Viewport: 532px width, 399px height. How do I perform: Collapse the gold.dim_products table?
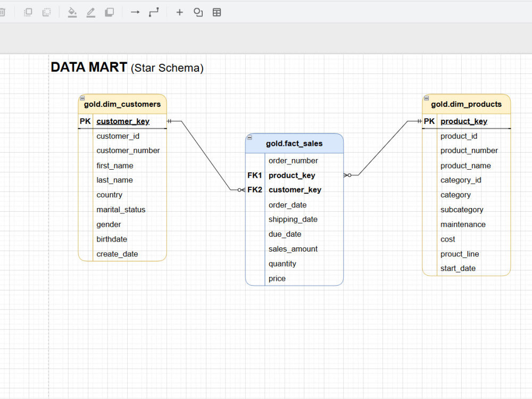[x=426, y=98]
